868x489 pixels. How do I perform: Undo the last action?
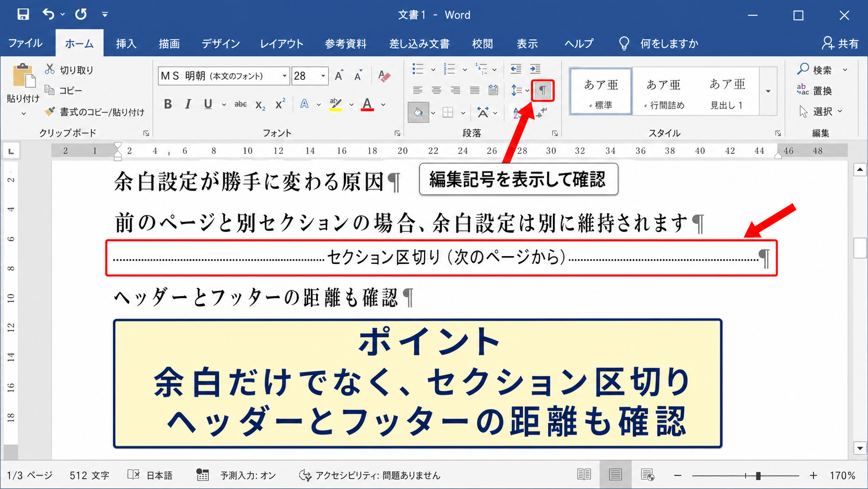[x=48, y=15]
